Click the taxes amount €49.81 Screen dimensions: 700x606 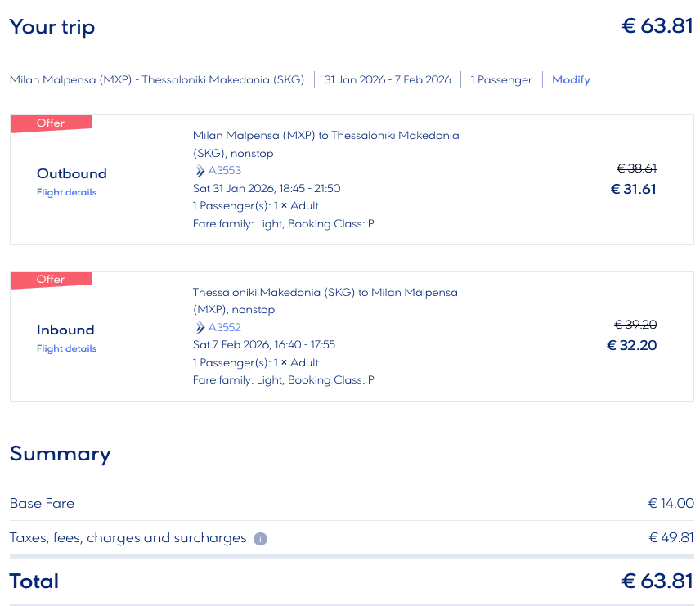click(x=671, y=538)
